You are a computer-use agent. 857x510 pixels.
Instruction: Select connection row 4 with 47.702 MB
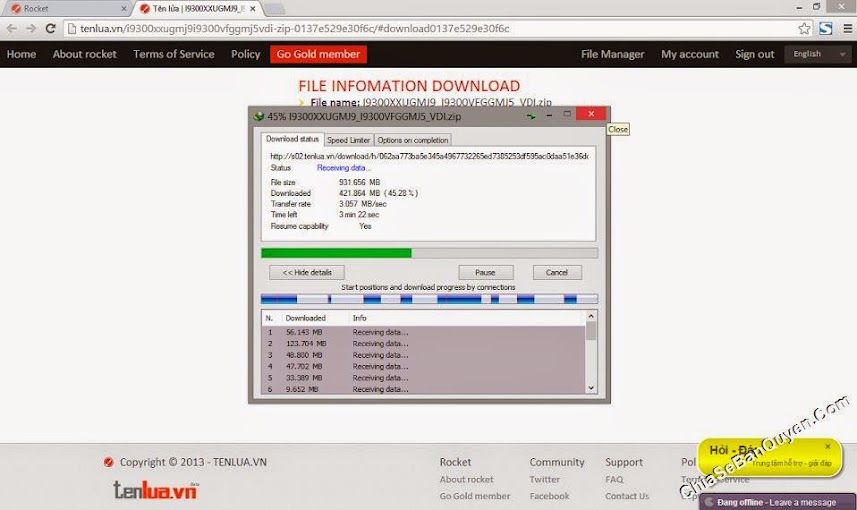click(x=423, y=366)
